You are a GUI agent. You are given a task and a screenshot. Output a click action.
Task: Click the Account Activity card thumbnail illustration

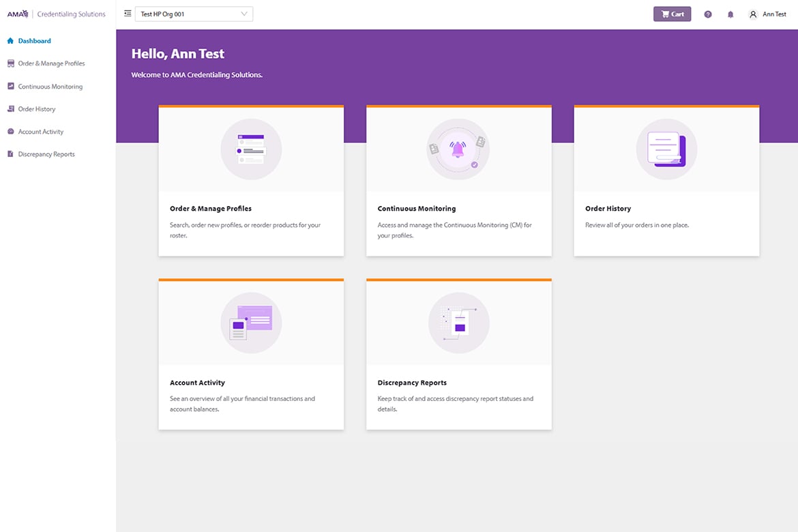pyautogui.click(x=251, y=323)
